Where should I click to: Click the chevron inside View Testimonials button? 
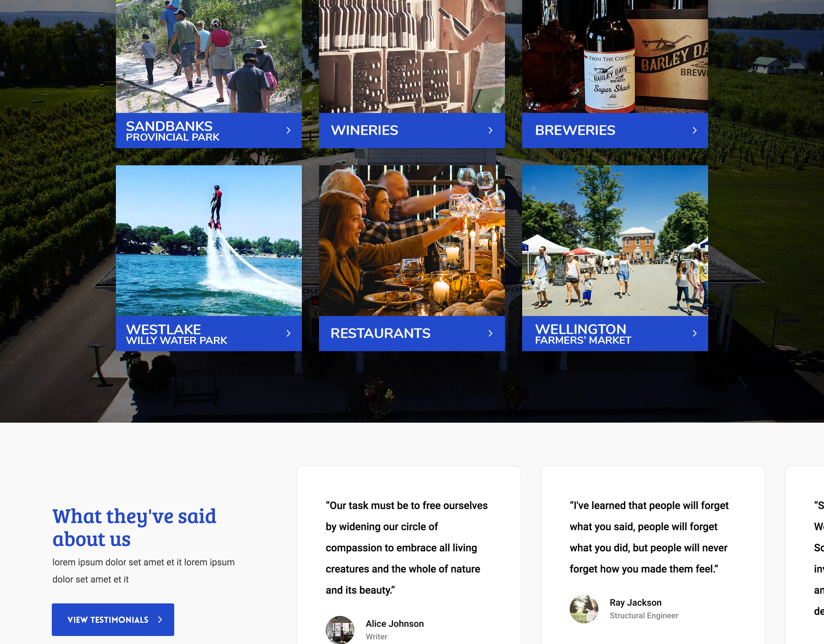point(160,619)
